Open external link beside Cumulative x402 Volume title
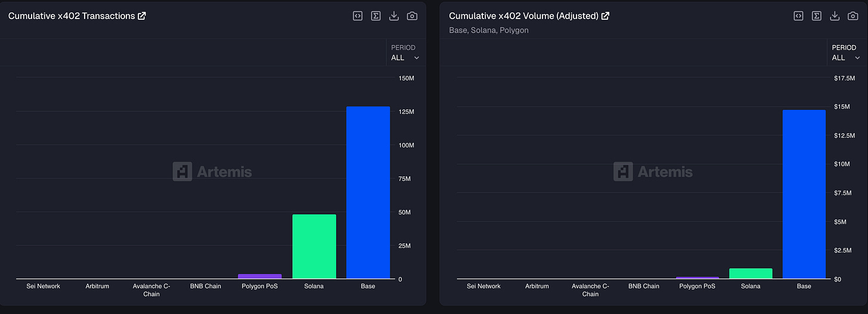This screenshot has width=868, height=314. click(x=605, y=16)
